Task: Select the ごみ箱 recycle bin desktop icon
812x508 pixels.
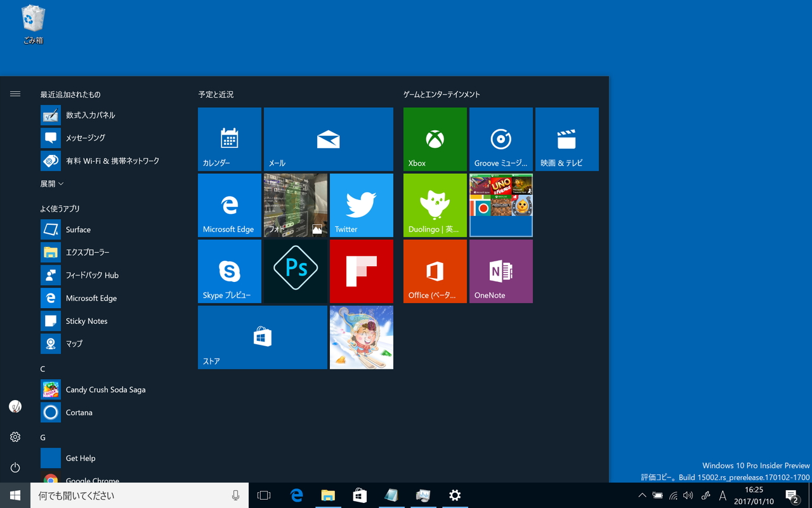Action: [33, 25]
